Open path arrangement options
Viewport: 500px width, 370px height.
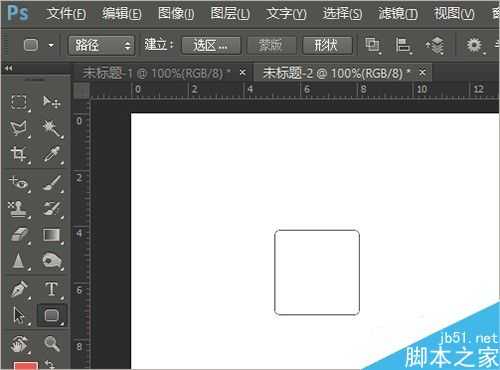[x=435, y=45]
